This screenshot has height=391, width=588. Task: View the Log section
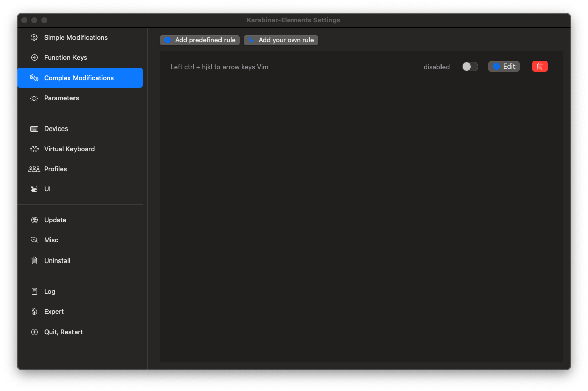[x=80, y=292]
